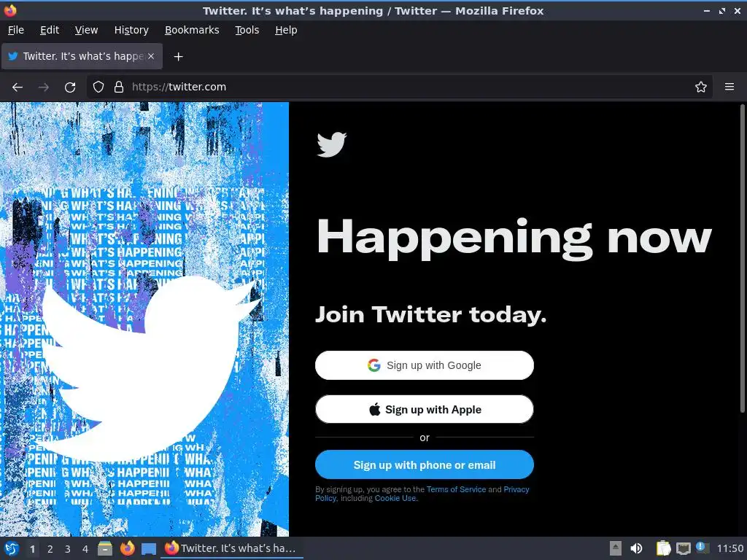The image size is (747, 560).
Task: Maximize the Firefox window
Action: tap(722, 10)
